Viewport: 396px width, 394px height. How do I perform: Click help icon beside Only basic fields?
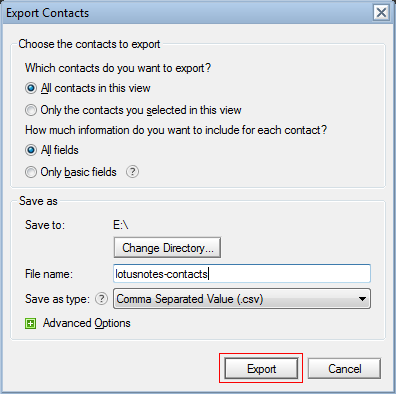[x=132, y=172]
